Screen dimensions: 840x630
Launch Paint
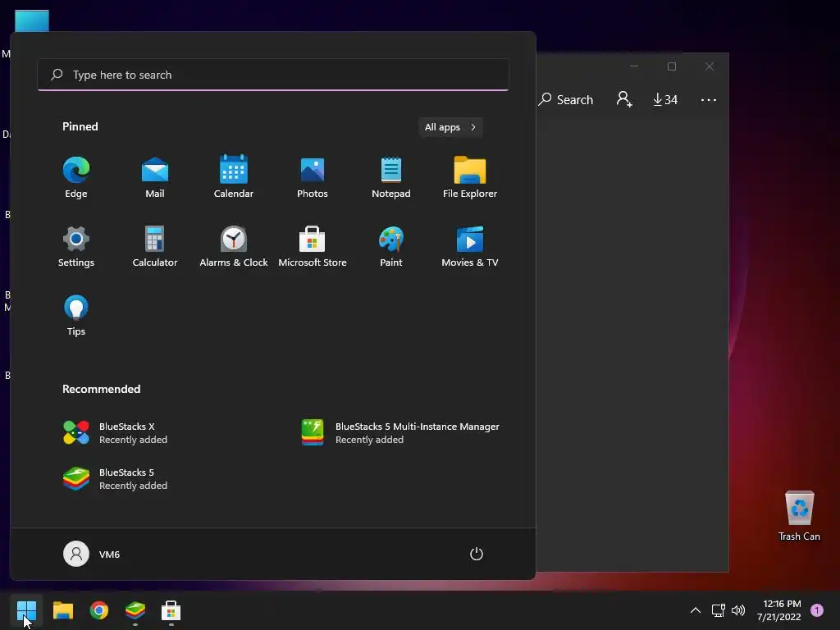click(391, 246)
